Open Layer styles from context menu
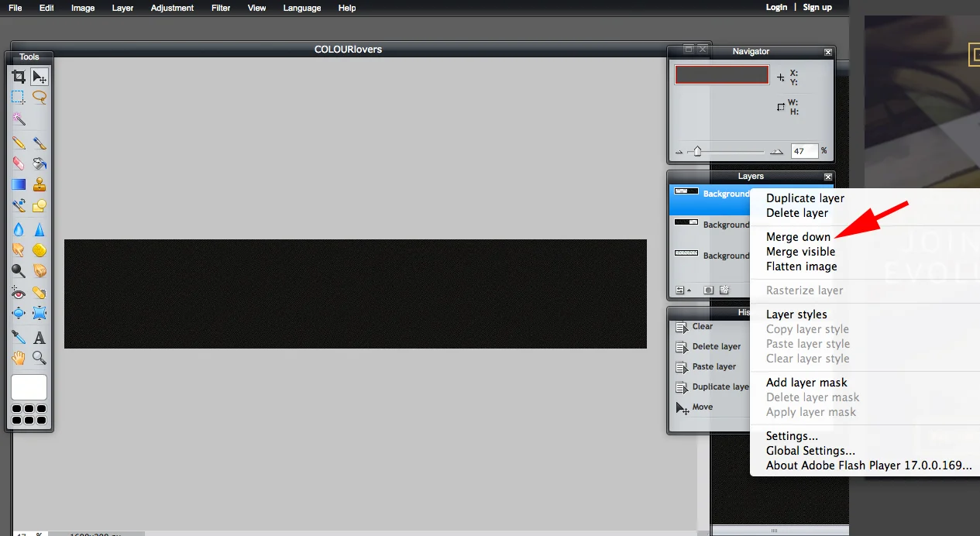This screenshot has width=980, height=536. point(796,314)
